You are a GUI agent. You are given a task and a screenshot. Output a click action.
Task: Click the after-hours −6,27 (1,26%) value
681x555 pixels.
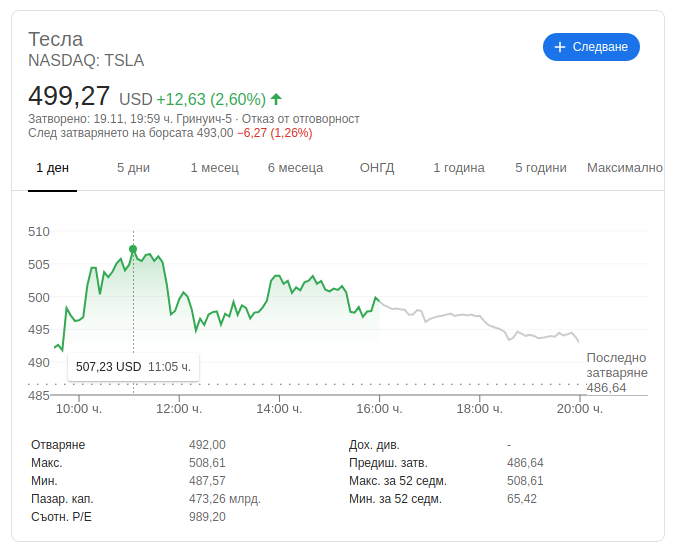point(275,133)
